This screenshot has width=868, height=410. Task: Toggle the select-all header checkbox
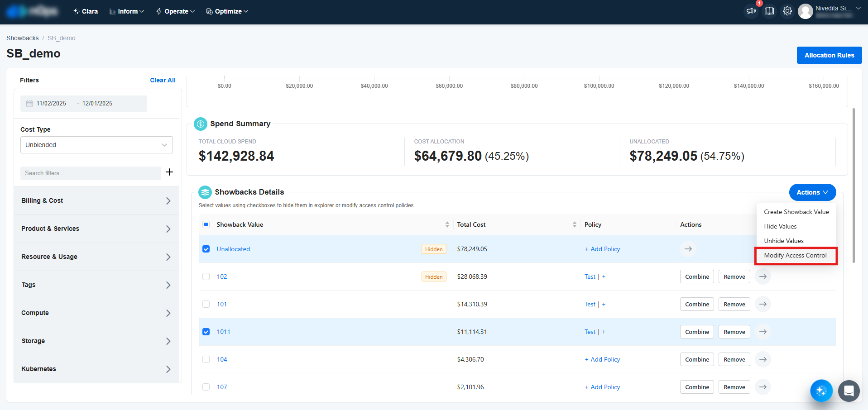tap(206, 224)
